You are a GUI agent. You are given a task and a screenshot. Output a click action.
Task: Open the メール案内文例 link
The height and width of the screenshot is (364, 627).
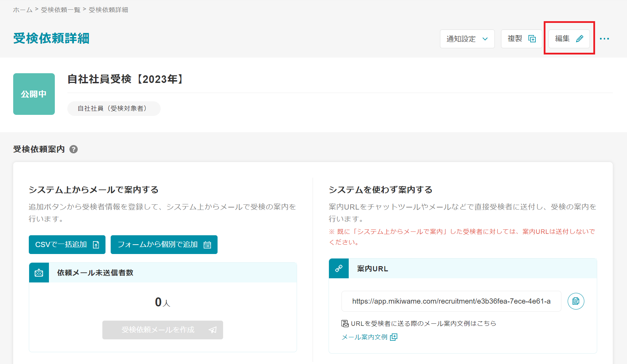364,337
